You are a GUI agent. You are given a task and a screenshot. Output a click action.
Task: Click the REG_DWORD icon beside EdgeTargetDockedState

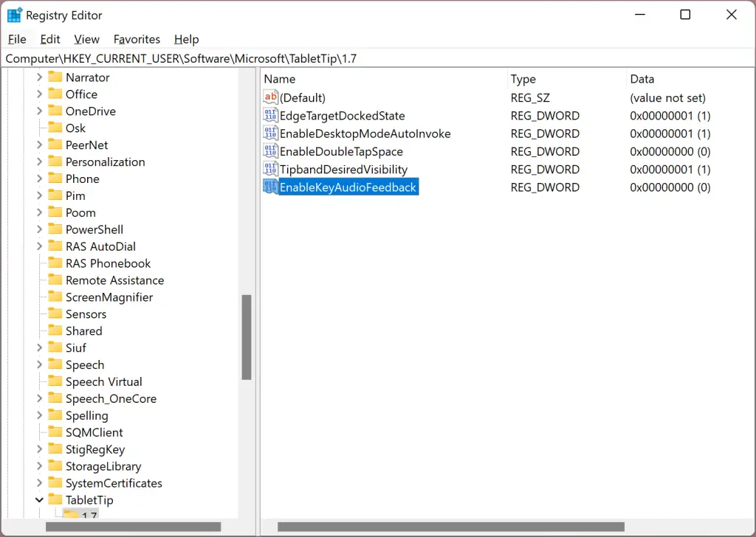[270, 116]
